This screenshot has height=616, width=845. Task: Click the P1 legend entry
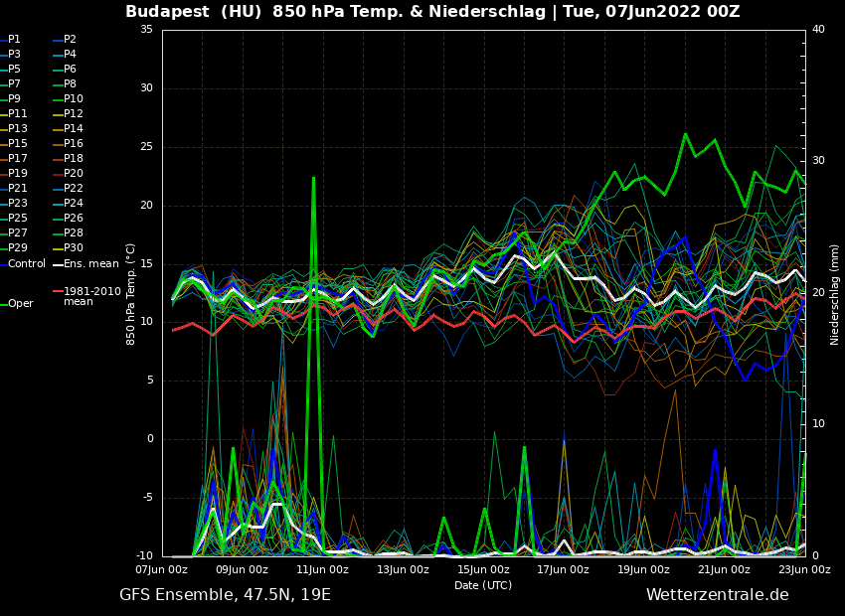(14, 40)
